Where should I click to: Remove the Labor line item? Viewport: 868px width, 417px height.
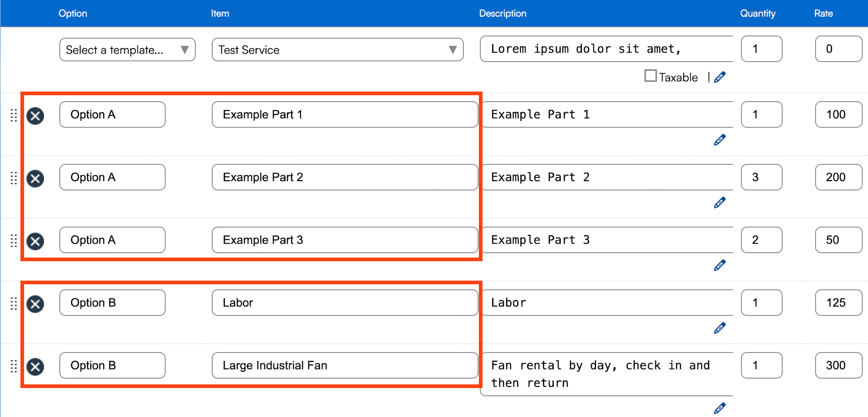(x=35, y=304)
